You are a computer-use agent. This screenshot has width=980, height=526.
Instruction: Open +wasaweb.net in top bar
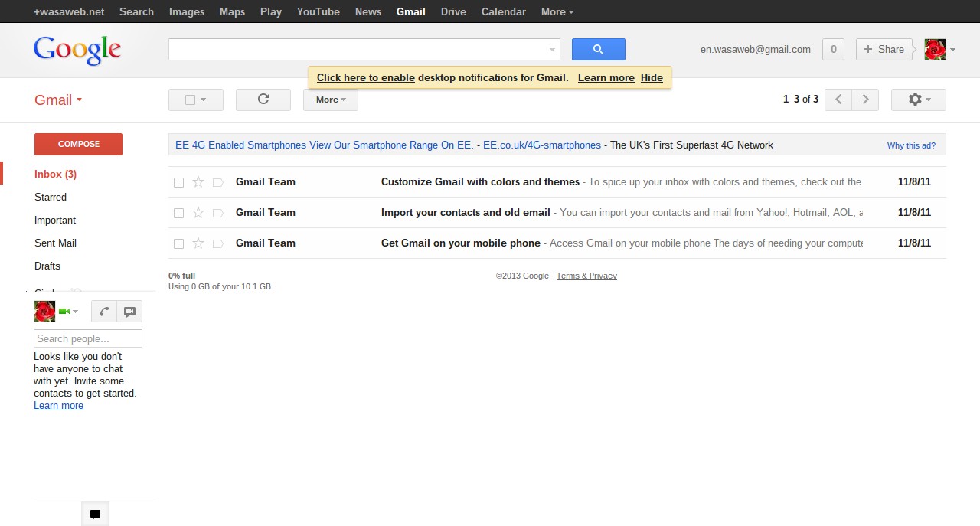[69, 11]
